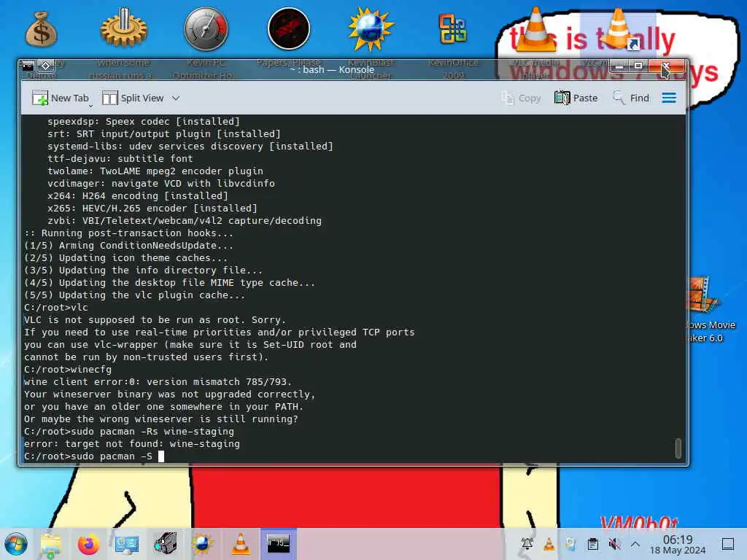Image resolution: width=747 pixels, height=560 pixels.
Task: Click 'x265: HEVC/H.265 encoder [installed]' line
Action: coord(152,209)
